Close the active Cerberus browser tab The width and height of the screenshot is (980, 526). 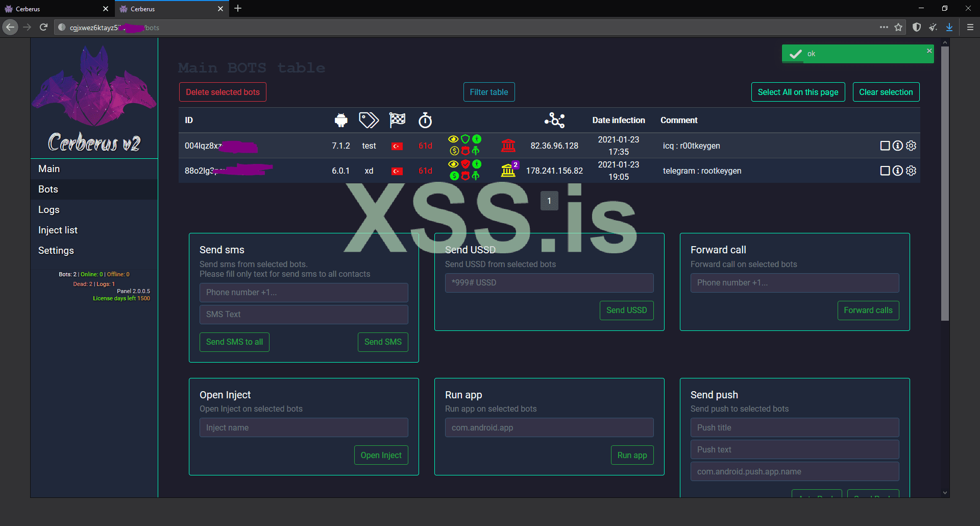point(220,9)
